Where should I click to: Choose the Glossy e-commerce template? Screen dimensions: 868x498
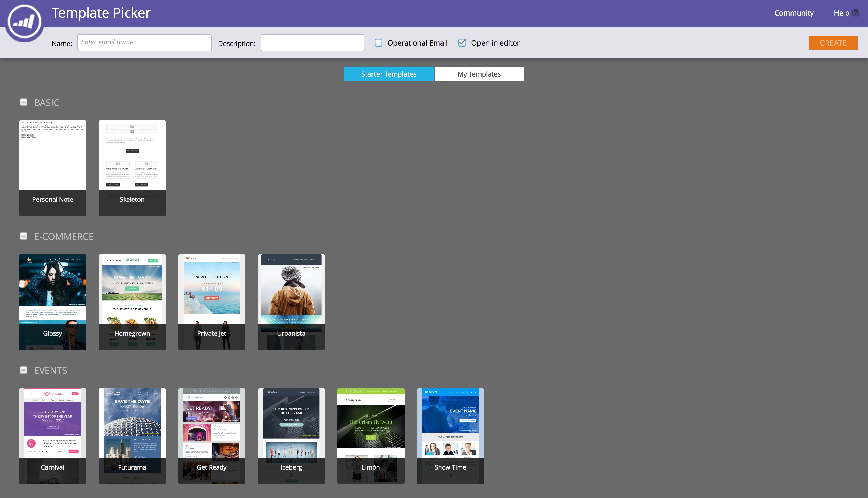coord(53,302)
